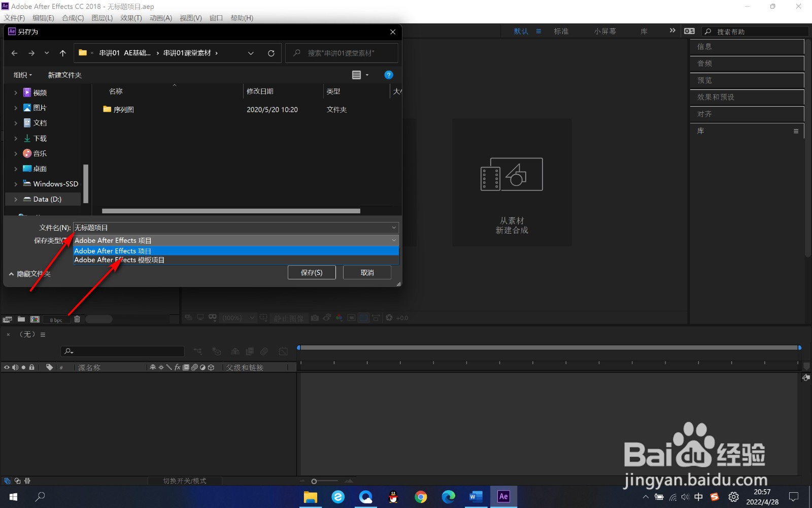The height and width of the screenshot is (508, 812).
Task: Open the Graph Editor in timeline
Action: coord(283,351)
